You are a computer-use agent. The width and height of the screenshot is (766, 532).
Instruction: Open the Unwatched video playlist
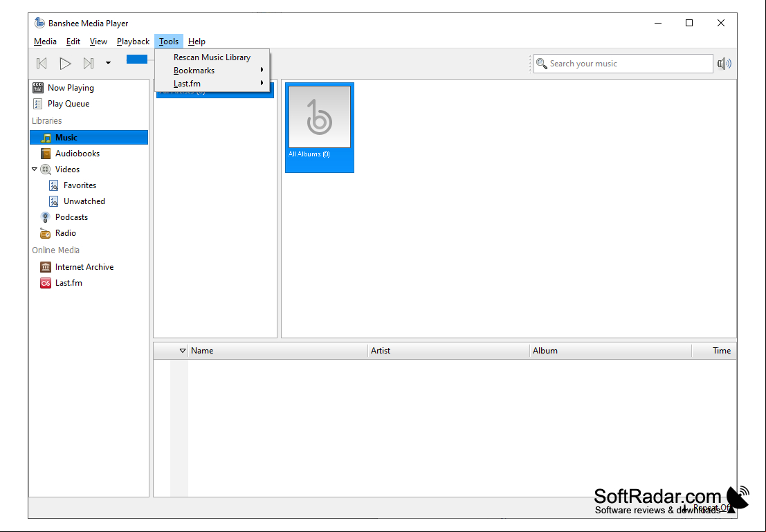point(89,201)
